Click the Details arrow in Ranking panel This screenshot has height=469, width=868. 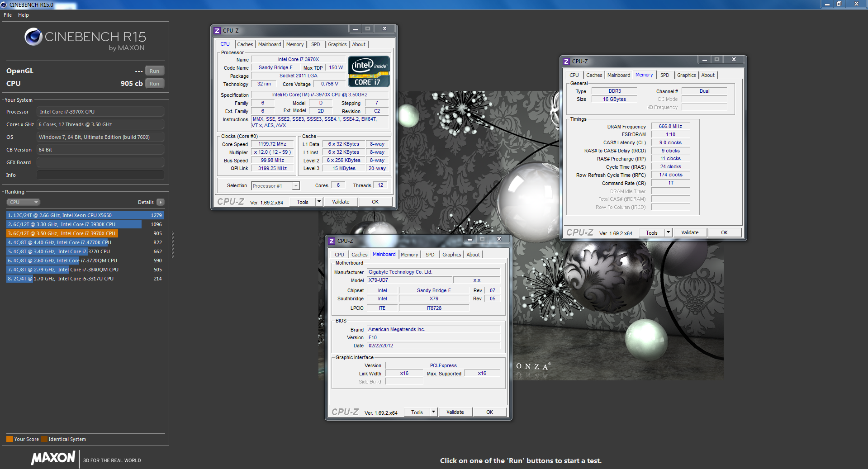pyautogui.click(x=161, y=202)
